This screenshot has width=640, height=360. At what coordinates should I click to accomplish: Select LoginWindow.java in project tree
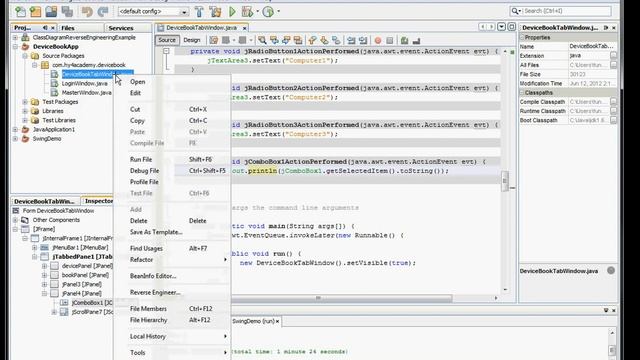[84, 83]
